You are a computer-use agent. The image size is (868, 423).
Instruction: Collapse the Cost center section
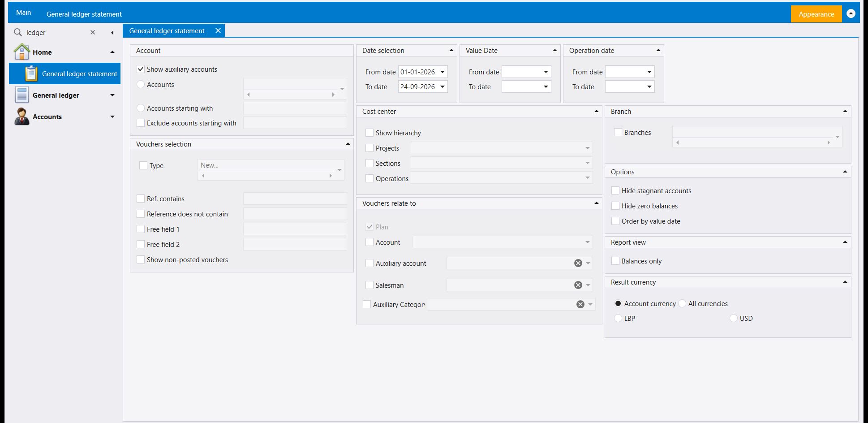(x=597, y=111)
